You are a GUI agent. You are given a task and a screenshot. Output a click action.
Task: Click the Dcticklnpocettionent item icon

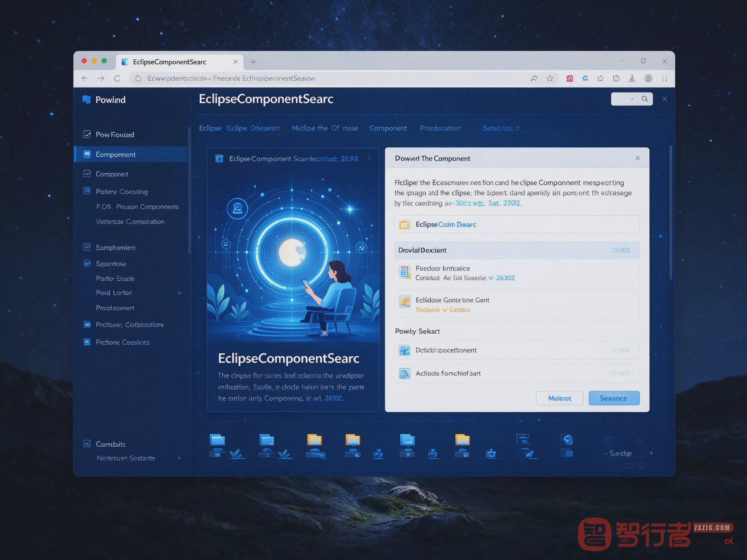pos(404,350)
